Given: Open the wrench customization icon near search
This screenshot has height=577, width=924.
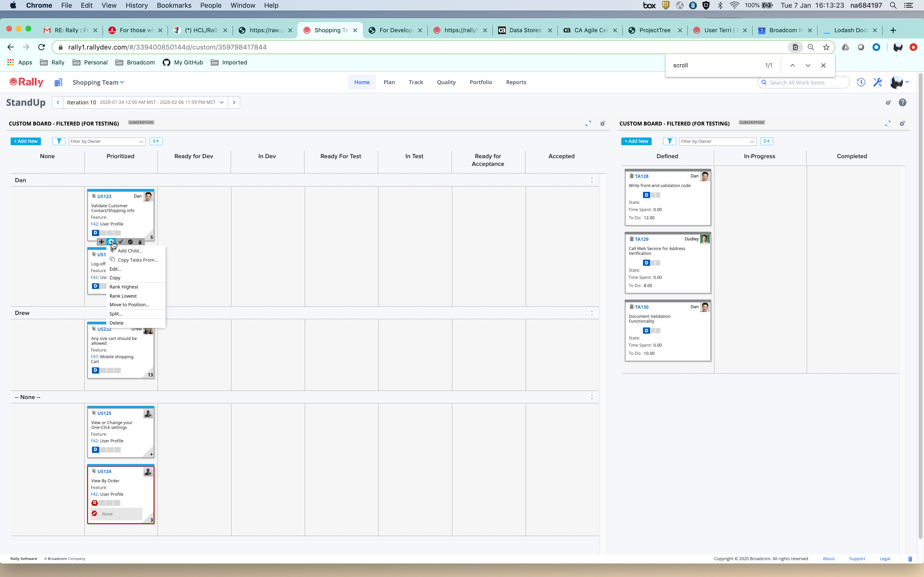Looking at the screenshot, I should coord(877,82).
